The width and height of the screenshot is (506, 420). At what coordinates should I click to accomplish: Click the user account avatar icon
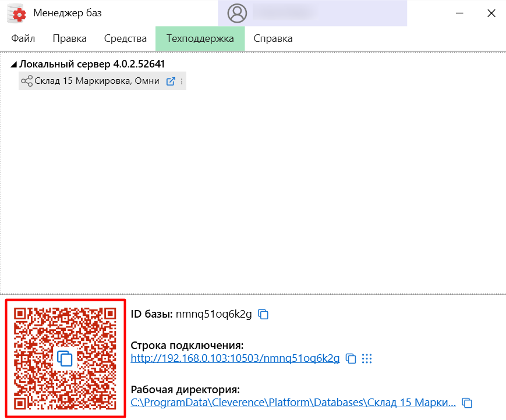pyautogui.click(x=237, y=13)
